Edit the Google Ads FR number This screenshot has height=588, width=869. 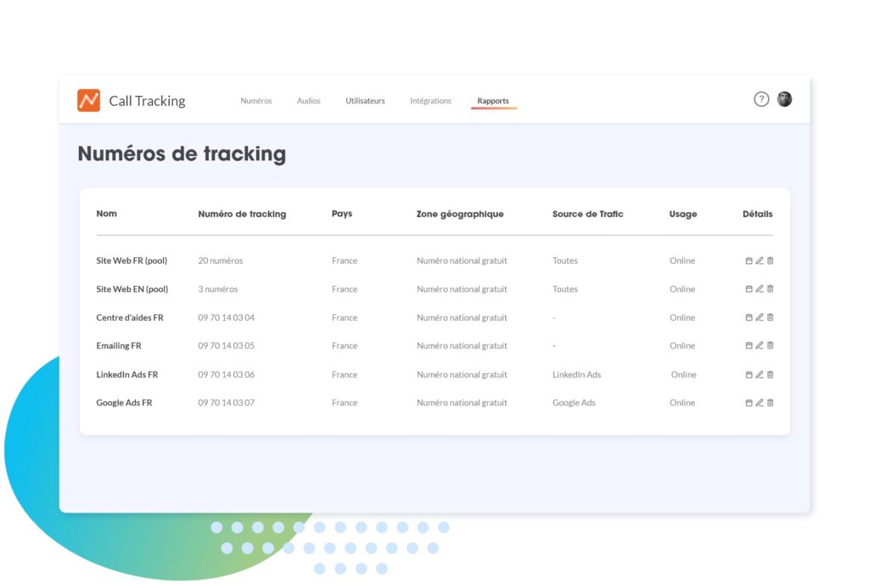pos(760,402)
